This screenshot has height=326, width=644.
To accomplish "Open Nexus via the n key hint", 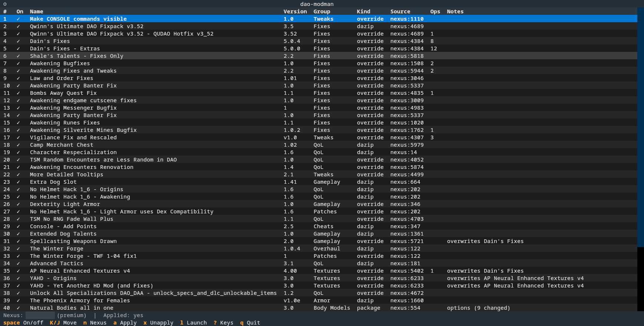I will tap(95, 323).
